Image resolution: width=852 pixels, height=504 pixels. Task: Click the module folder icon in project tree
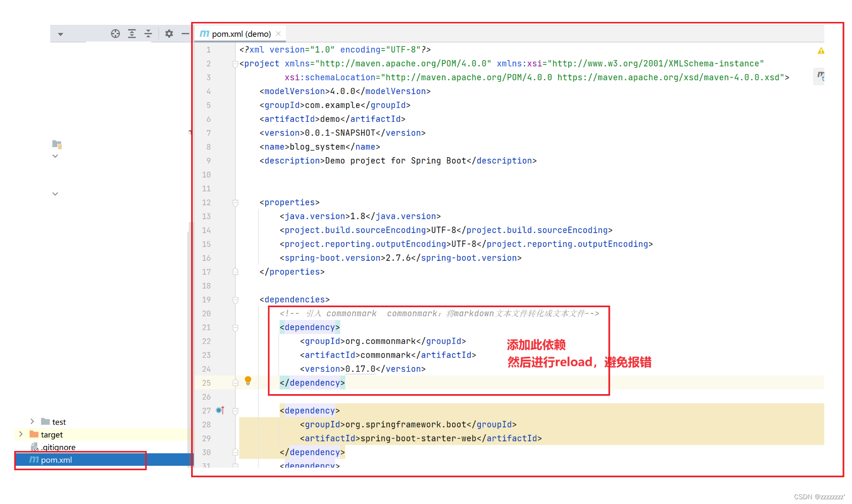[x=57, y=144]
